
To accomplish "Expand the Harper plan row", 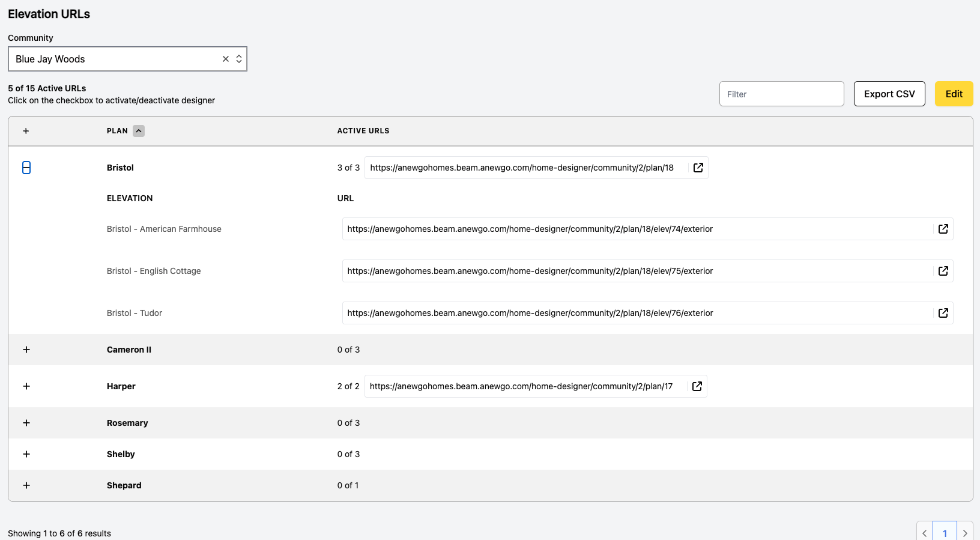I will (26, 386).
